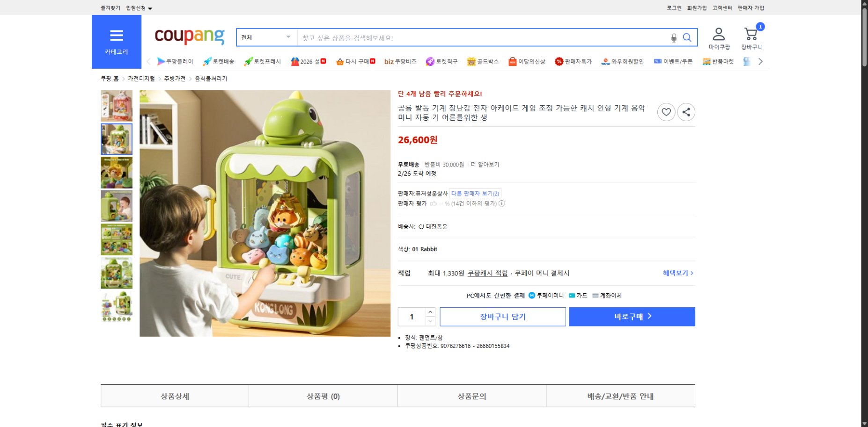Click the next arrow on the category ribbon
Viewport: 868px width, 427px height.
761,61
